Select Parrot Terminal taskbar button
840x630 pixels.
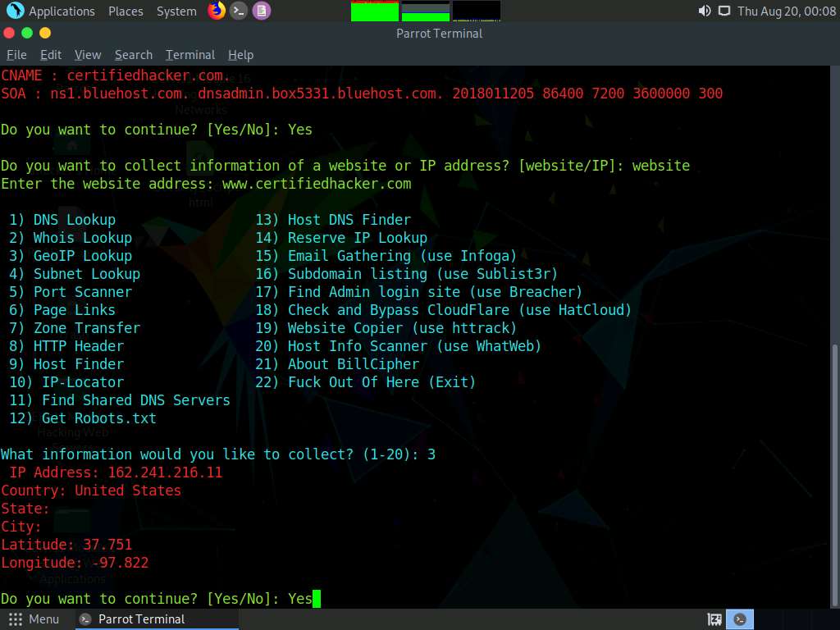155,619
